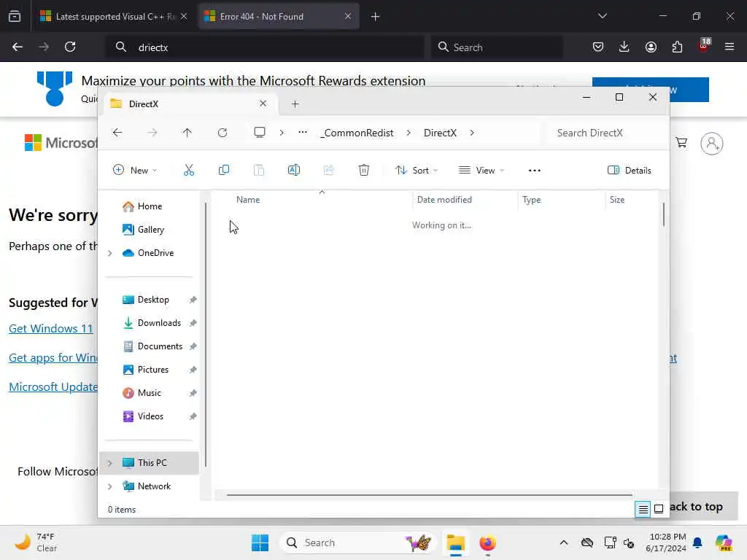Open Firefox account icon
This screenshot has height=560, width=747.
pyautogui.click(x=651, y=47)
